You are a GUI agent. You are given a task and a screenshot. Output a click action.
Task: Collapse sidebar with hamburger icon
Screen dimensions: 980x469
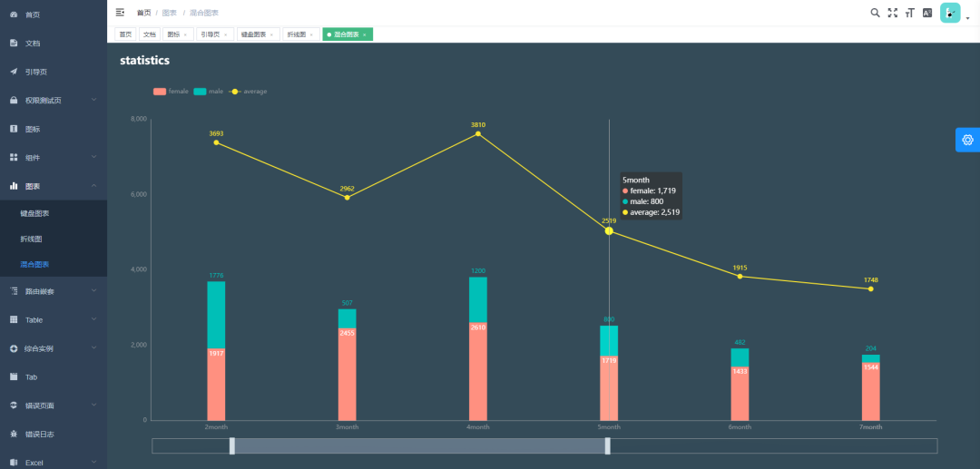120,13
